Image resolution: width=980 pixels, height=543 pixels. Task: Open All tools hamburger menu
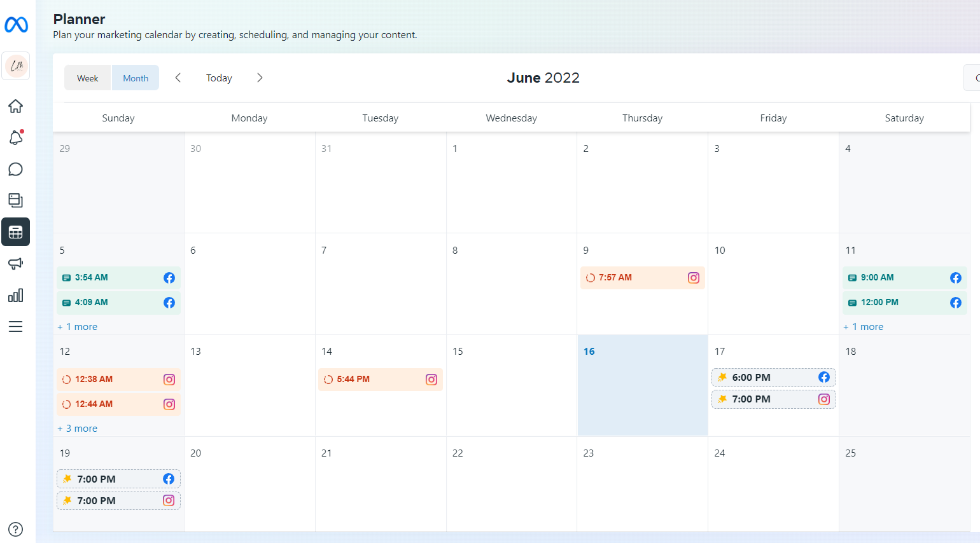[x=16, y=327]
